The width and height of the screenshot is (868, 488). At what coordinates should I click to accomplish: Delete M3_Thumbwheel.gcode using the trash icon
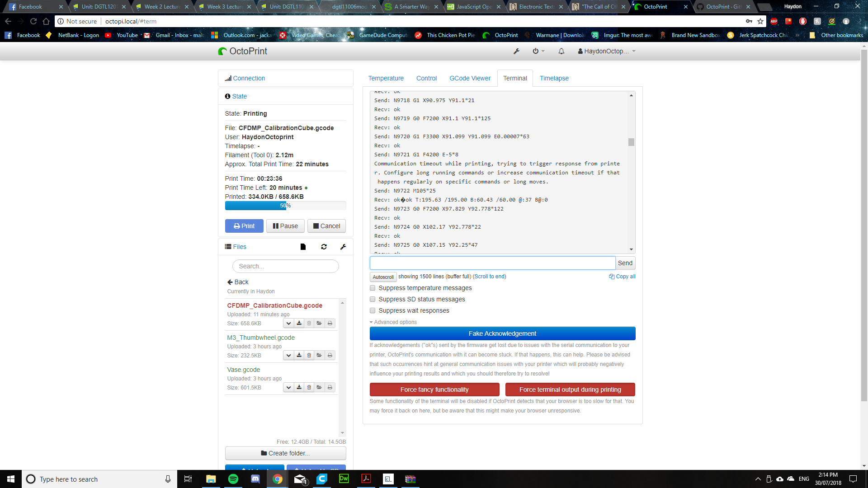pos(309,355)
